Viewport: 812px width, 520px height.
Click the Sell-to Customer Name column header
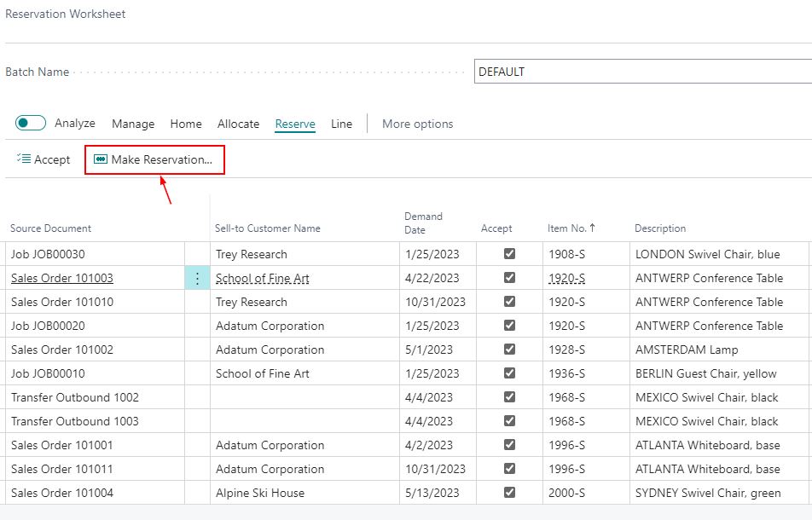point(268,228)
